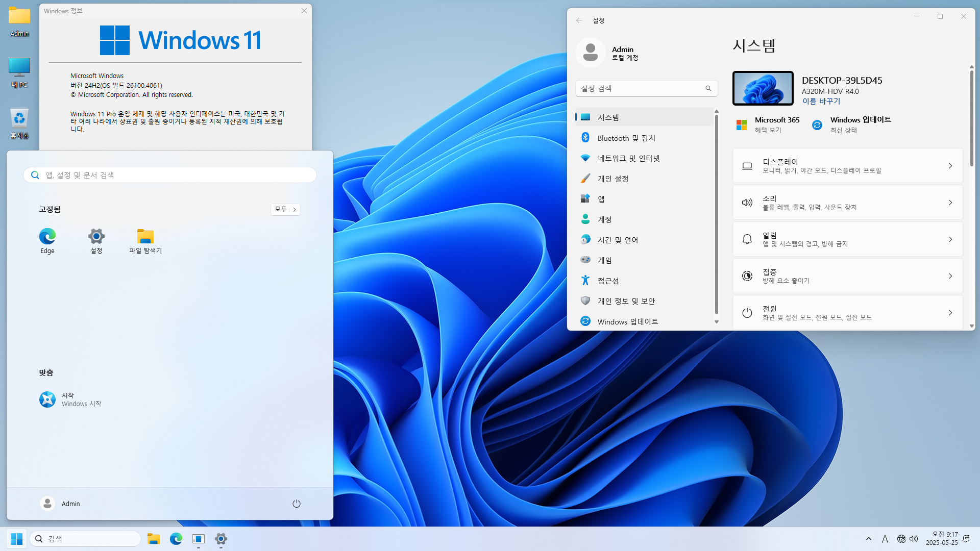The image size is (980, 551).
Task: Click the power icon in Start menu
Action: (296, 504)
